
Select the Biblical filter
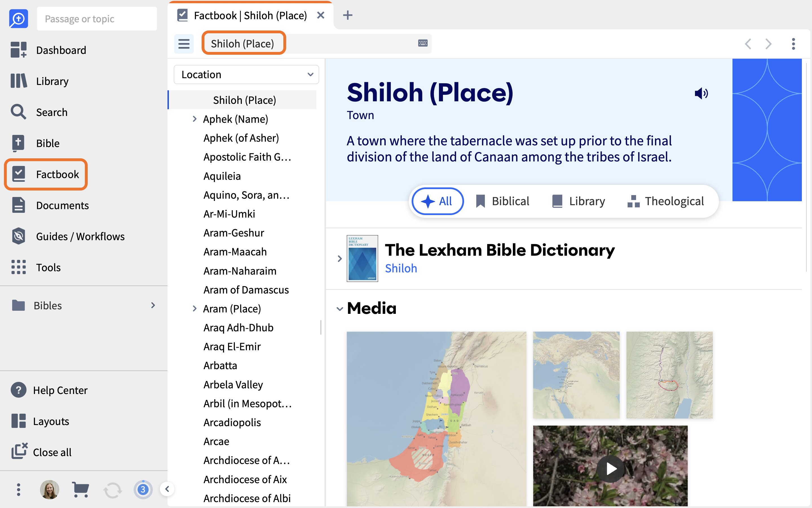pyautogui.click(x=502, y=201)
